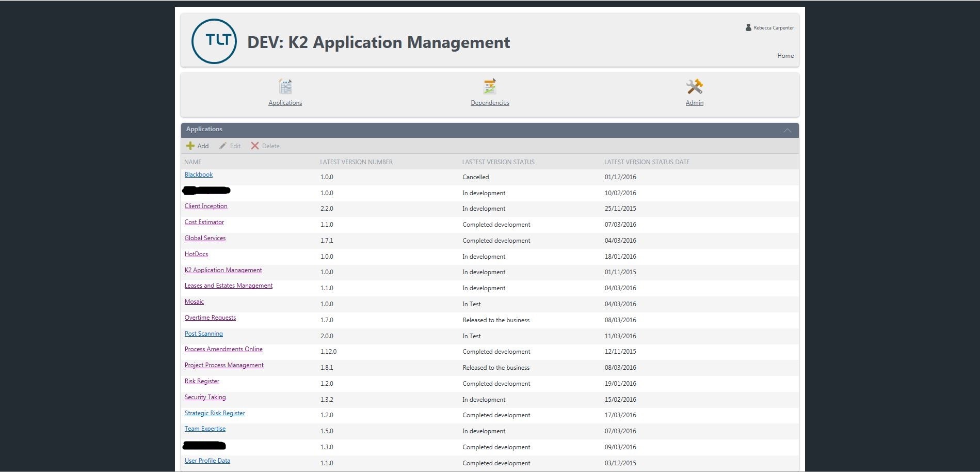Click the TLT circular logo
The width and height of the screenshot is (980, 472).
(214, 41)
